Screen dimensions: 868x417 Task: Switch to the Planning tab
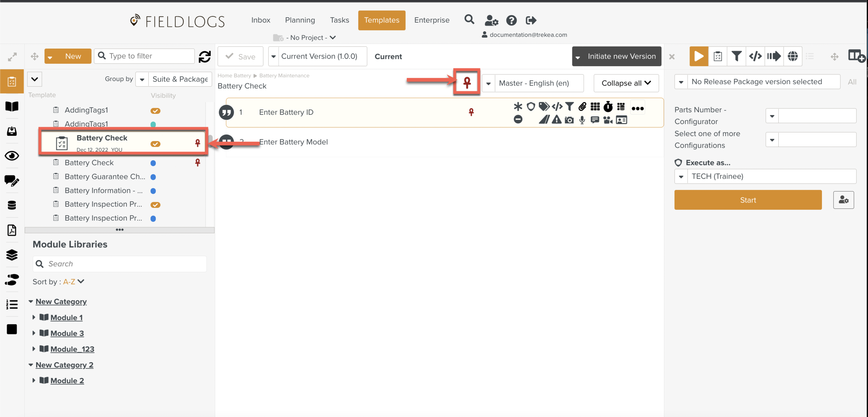tap(300, 20)
